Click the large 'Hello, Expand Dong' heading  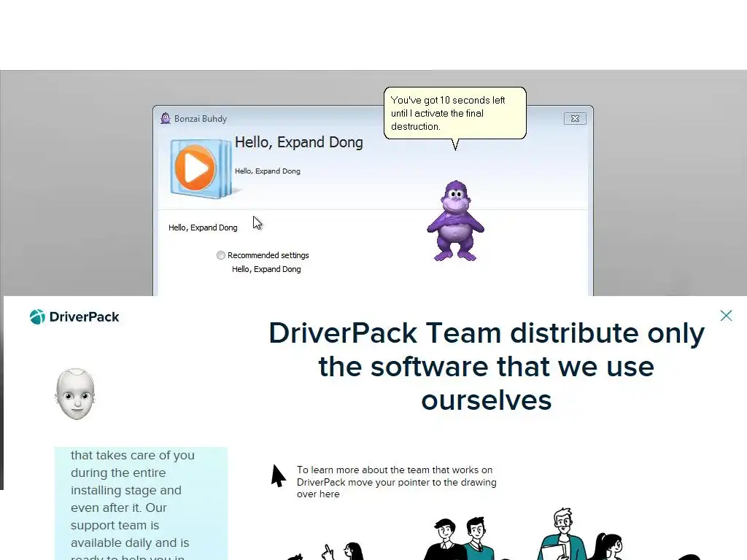298,142
